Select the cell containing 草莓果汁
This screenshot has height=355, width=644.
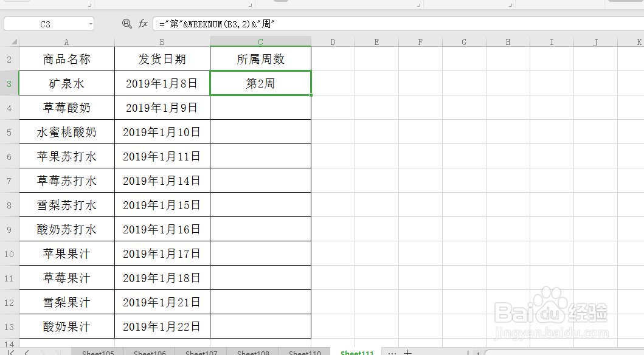(x=67, y=278)
